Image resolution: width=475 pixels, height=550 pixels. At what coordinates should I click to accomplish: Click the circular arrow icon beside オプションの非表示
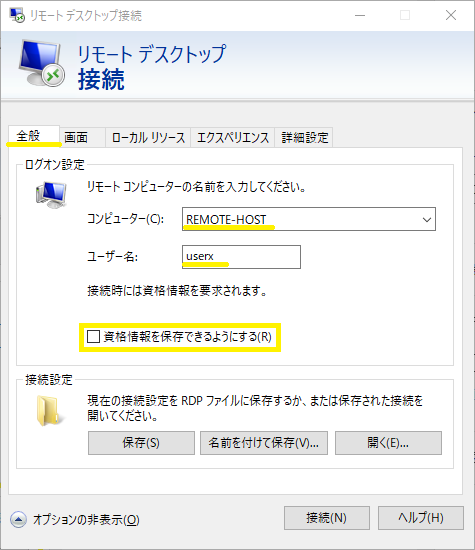click(18, 519)
